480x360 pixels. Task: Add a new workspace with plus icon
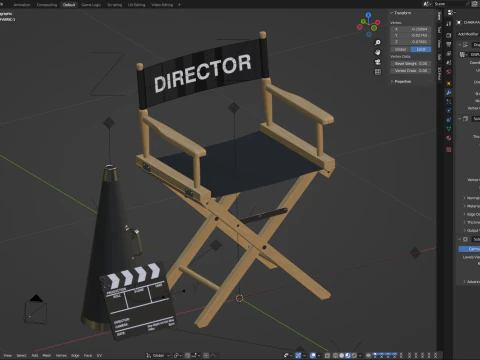click(179, 5)
